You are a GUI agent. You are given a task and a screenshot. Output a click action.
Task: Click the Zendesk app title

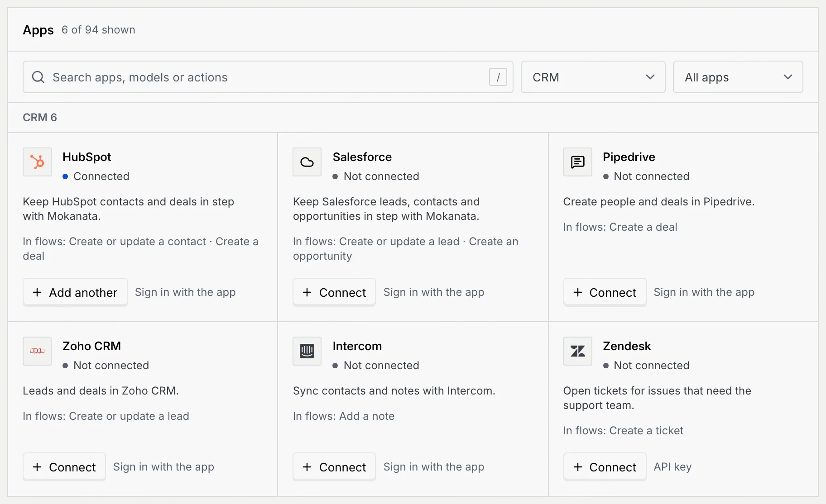point(627,346)
